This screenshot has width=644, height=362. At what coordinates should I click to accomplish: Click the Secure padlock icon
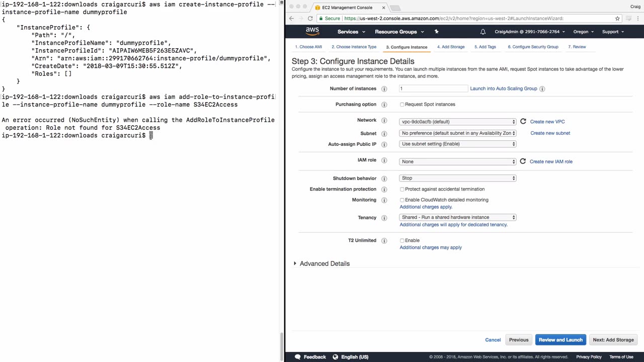pyautogui.click(x=320, y=19)
